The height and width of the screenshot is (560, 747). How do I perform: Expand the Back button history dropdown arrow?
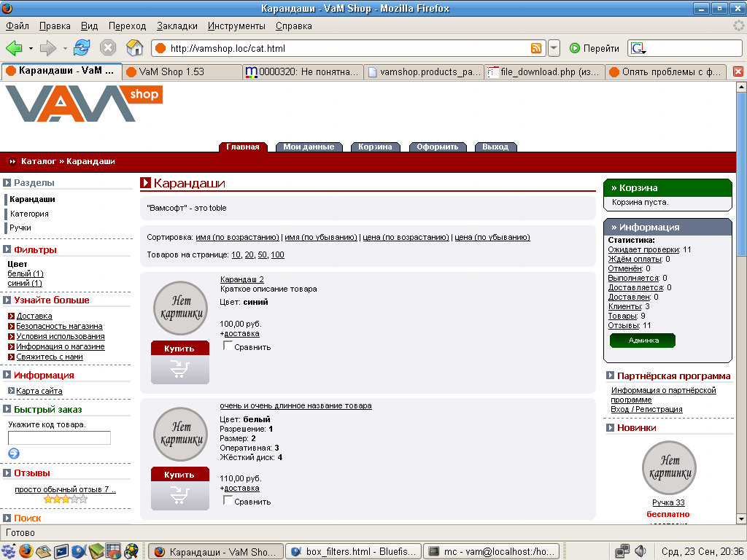click(x=31, y=49)
